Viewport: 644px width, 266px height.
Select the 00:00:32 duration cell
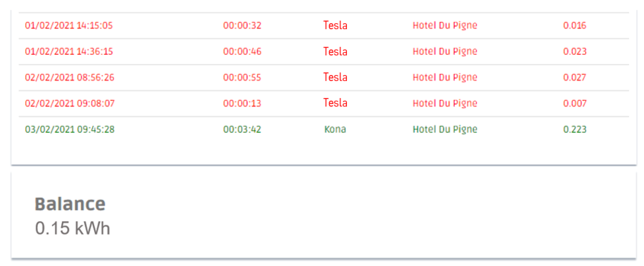pyautogui.click(x=242, y=26)
